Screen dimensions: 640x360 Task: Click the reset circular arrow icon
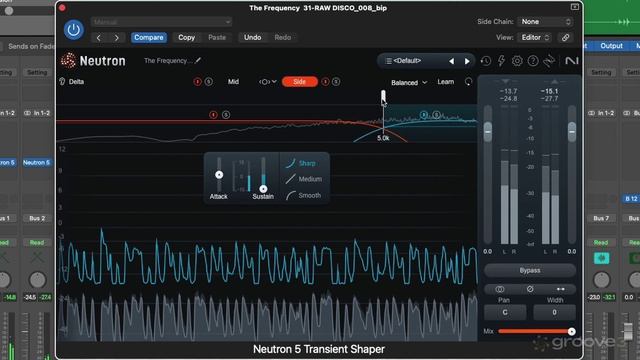tap(468, 82)
